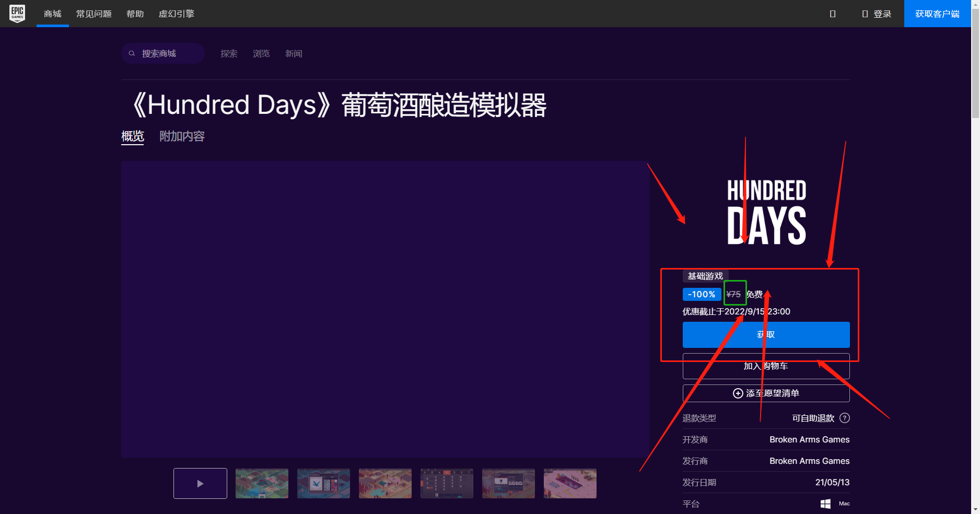Click the page vertical scrollbar thumb
Viewport: 980px width, 514px height.
[975, 63]
